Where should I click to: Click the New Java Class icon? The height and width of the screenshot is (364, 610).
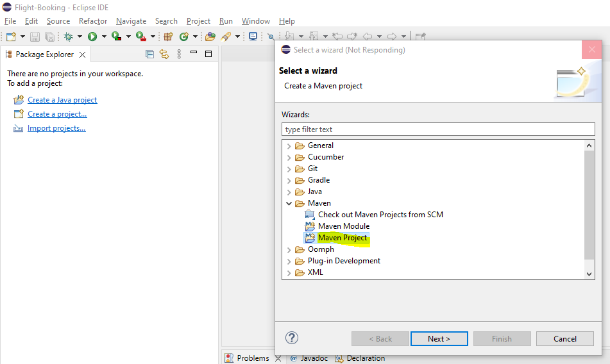click(x=183, y=37)
